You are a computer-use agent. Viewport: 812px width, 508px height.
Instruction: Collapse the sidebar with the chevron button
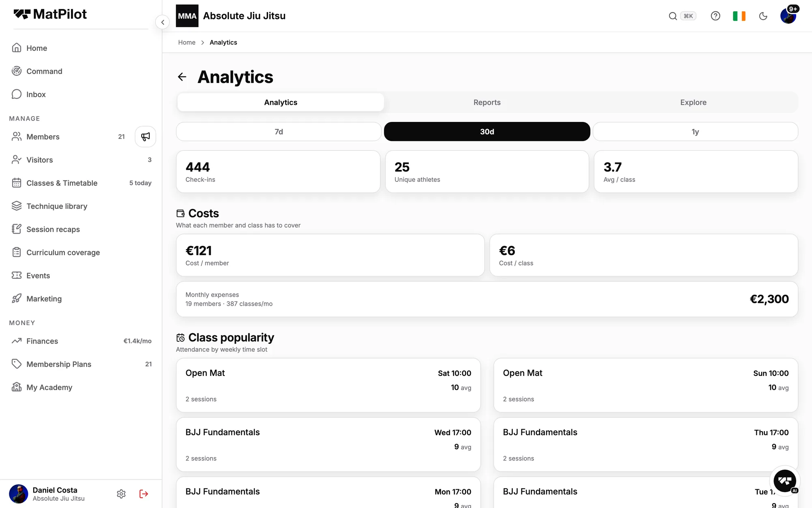pos(162,22)
